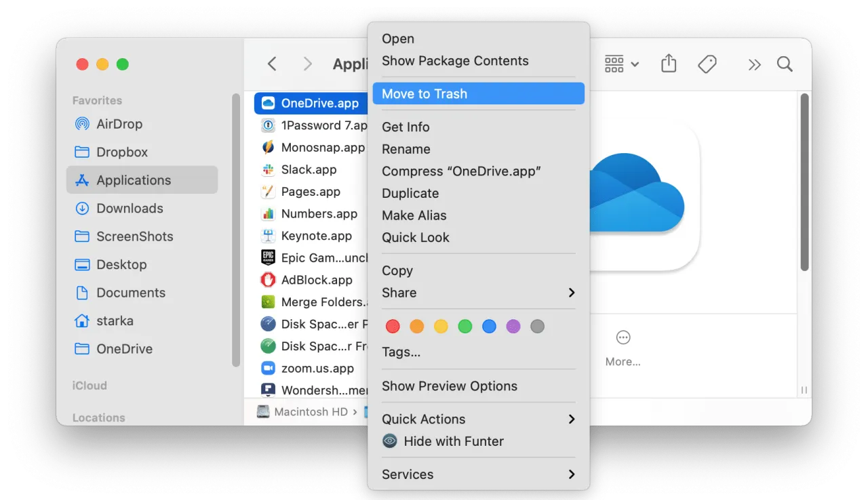868x500 pixels.
Task: Open the view options dropdown chevron
Action: tap(636, 63)
